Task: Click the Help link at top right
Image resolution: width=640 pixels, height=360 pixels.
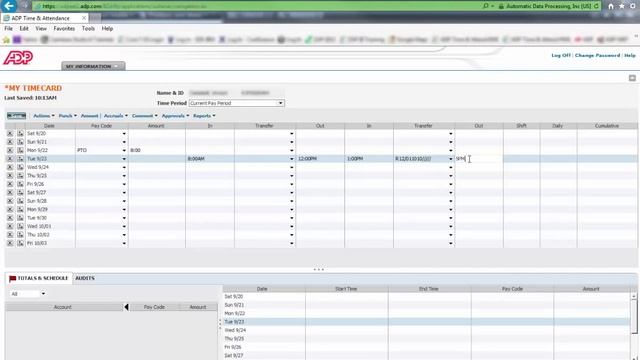Action: 630,55
